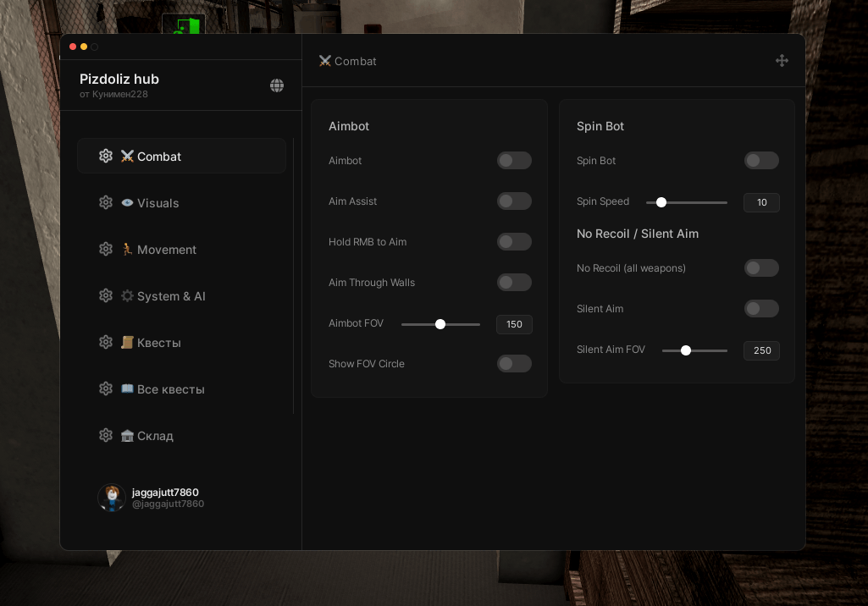The height and width of the screenshot is (606, 868).
Task: Open the gear icon next to Склад
Action: (x=106, y=435)
